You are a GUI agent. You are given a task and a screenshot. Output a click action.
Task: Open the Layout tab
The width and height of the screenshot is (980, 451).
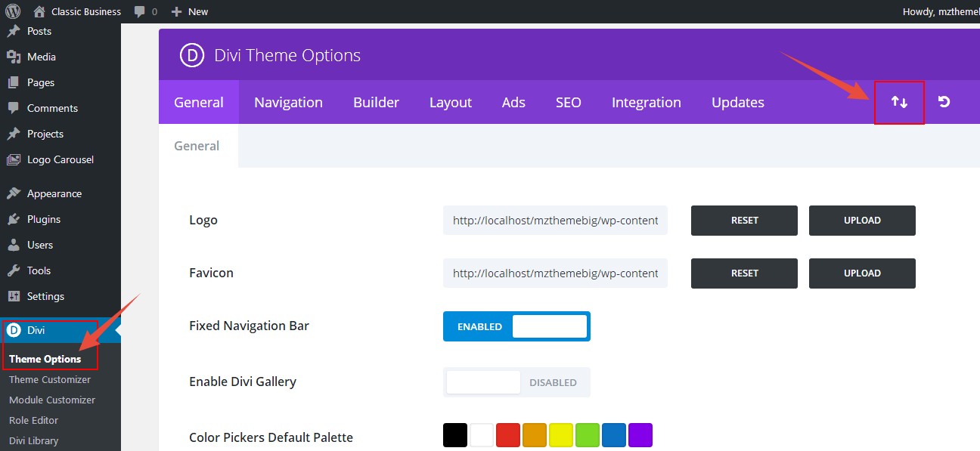451,102
